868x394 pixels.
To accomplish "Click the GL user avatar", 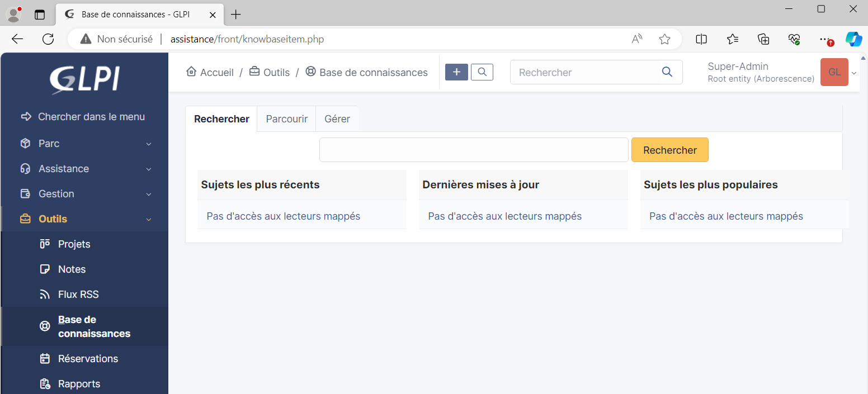I will click(834, 72).
